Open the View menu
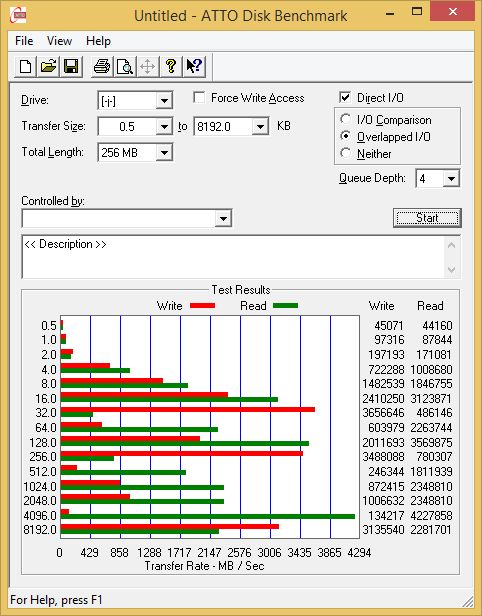 pos(59,41)
